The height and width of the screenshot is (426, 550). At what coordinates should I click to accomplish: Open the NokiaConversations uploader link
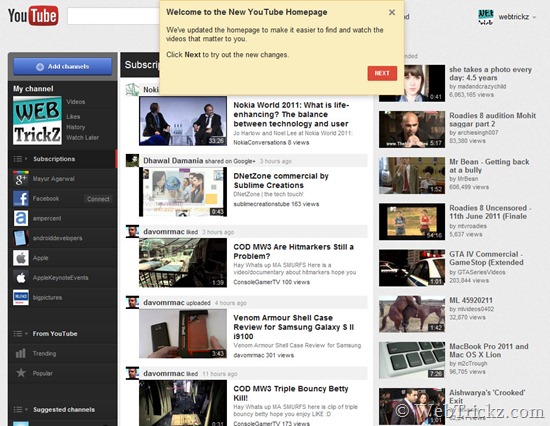coord(260,142)
